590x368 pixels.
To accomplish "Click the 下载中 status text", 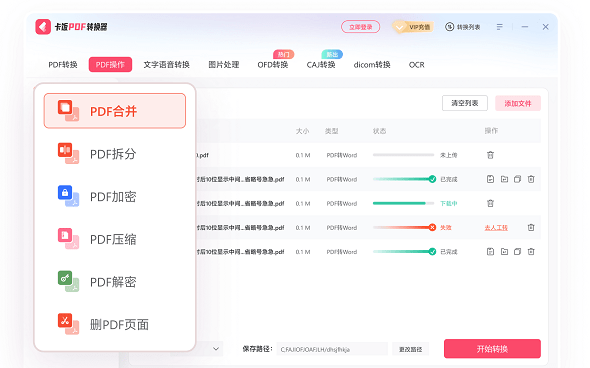I will (449, 203).
